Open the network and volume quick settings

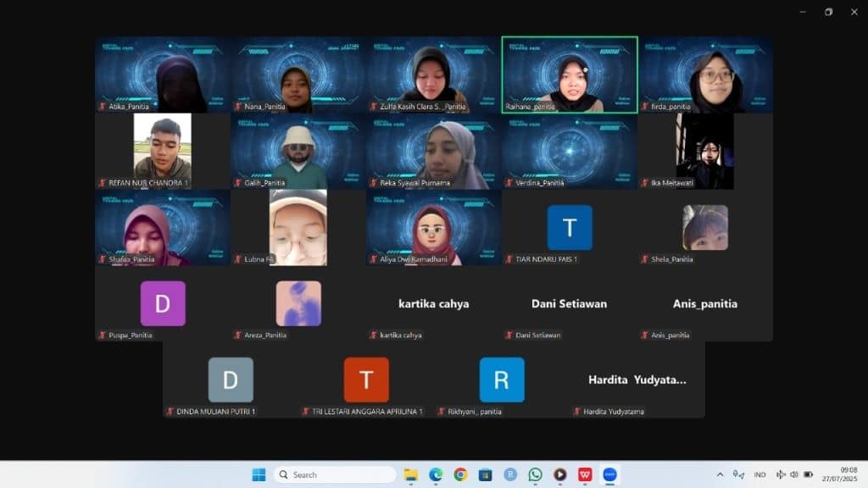click(x=793, y=474)
